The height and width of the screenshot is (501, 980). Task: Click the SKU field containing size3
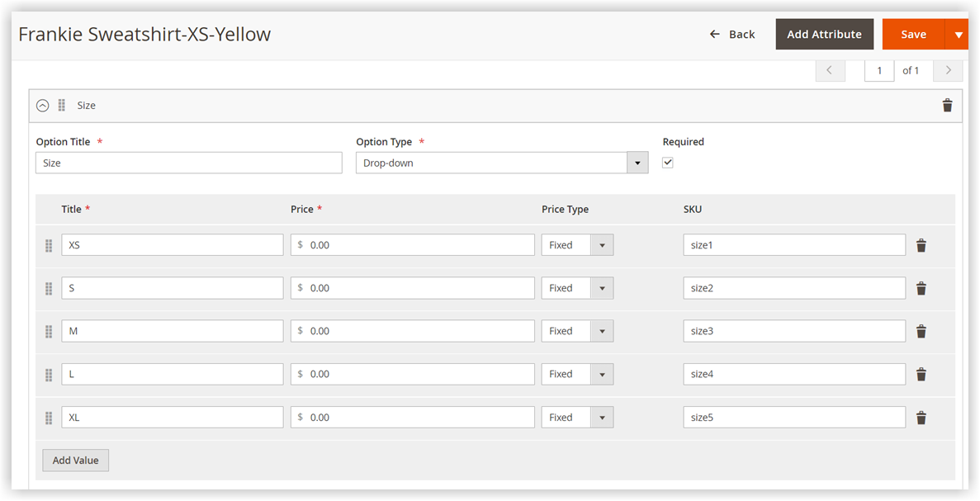[793, 330]
